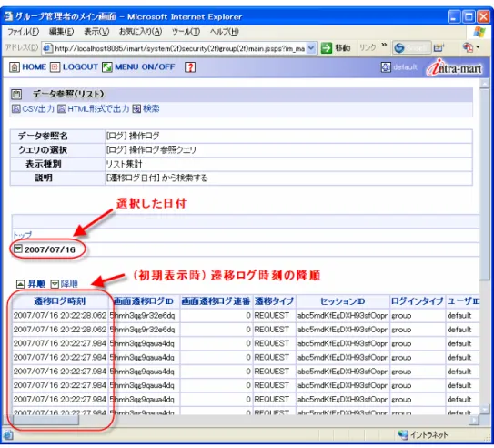Image resolution: width=494 pixels, height=448 pixels.
Task: Click the horizontal scrollbar thumb
Action: point(45,420)
